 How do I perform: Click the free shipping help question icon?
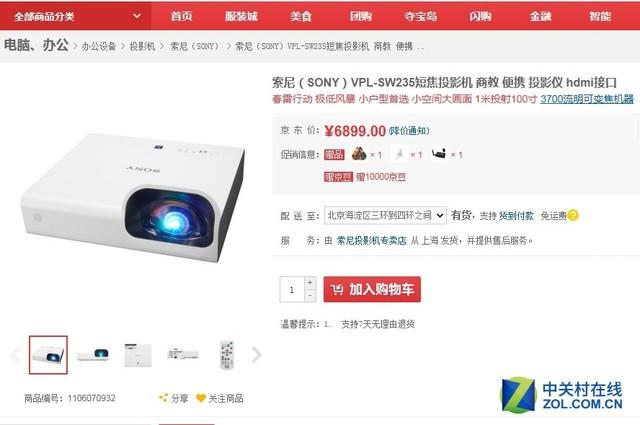[x=573, y=215]
